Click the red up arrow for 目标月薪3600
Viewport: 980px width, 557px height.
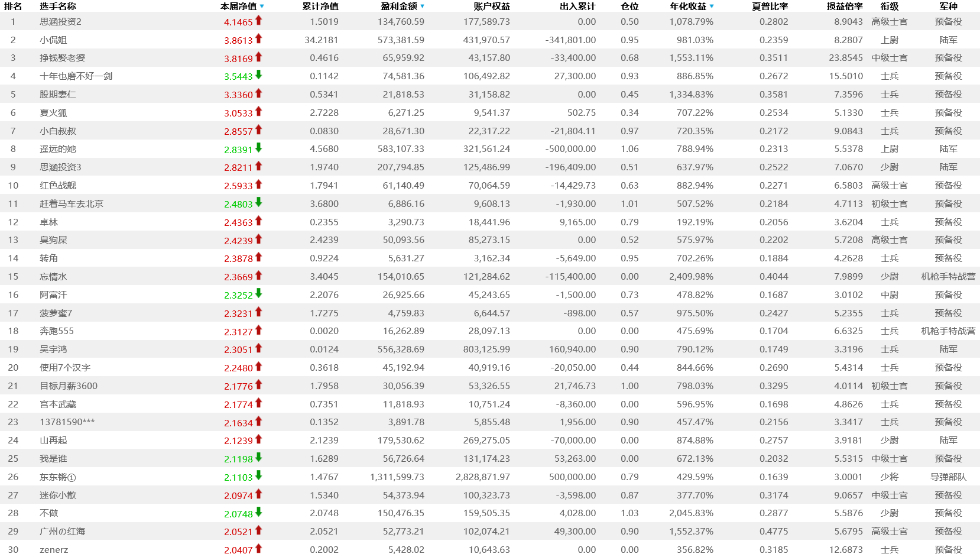point(258,385)
